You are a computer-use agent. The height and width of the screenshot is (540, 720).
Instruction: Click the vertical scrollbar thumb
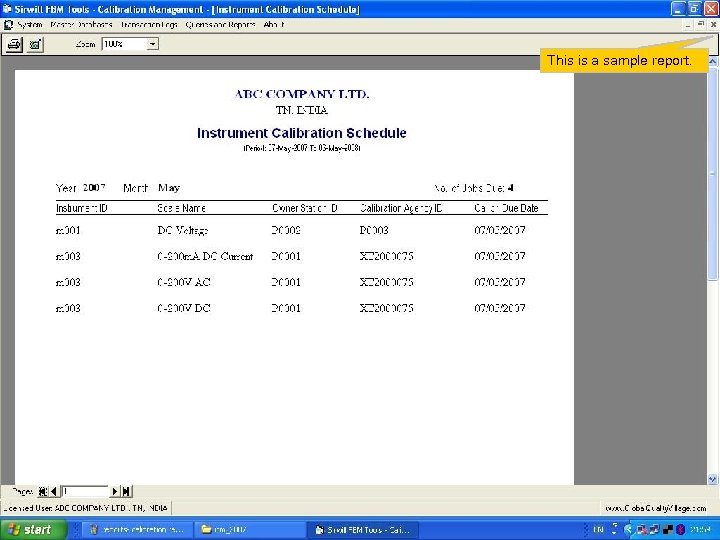coord(712,173)
